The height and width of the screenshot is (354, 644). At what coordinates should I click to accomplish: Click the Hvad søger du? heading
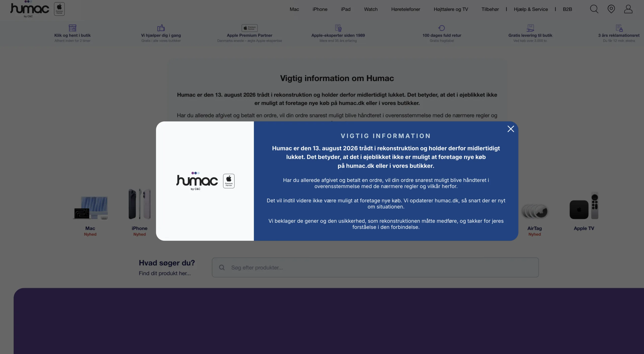pos(167,263)
